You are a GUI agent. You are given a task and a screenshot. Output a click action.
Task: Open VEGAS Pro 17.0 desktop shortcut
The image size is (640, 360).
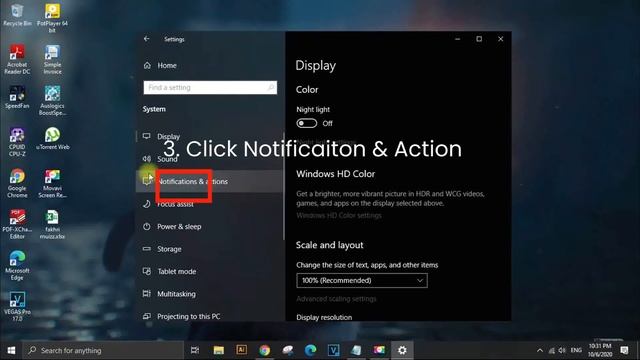pyautogui.click(x=17, y=307)
